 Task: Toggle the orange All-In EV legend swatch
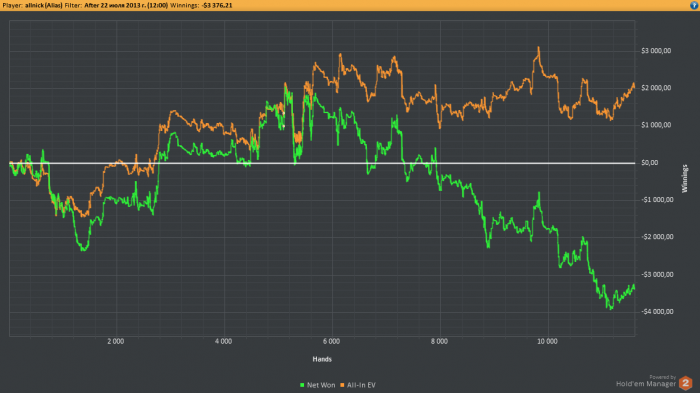(342, 385)
